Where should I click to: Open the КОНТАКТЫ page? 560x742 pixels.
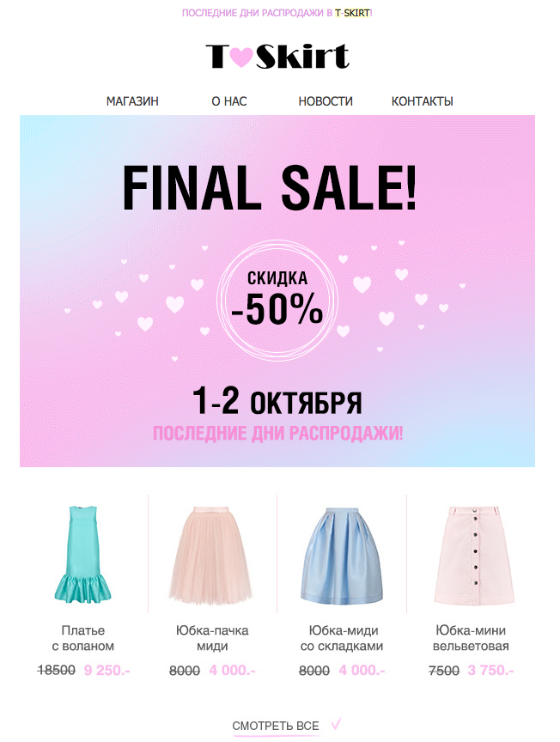click(423, 101)
